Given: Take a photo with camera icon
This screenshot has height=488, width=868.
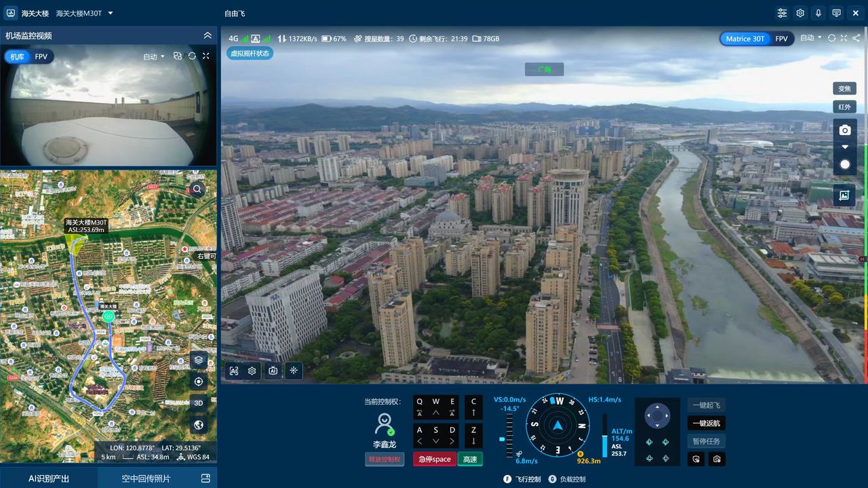Looking at the screenshot, I should (845, 130).
